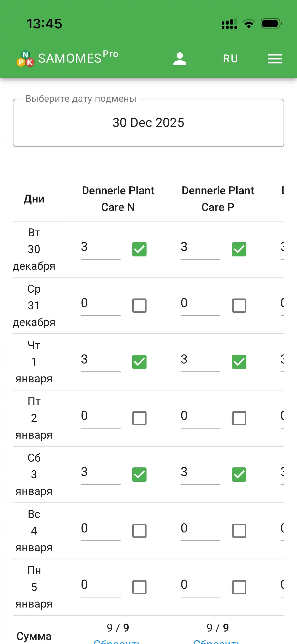Switch language via RU selector
297x644 pixels.
click(x=230, y=59)
